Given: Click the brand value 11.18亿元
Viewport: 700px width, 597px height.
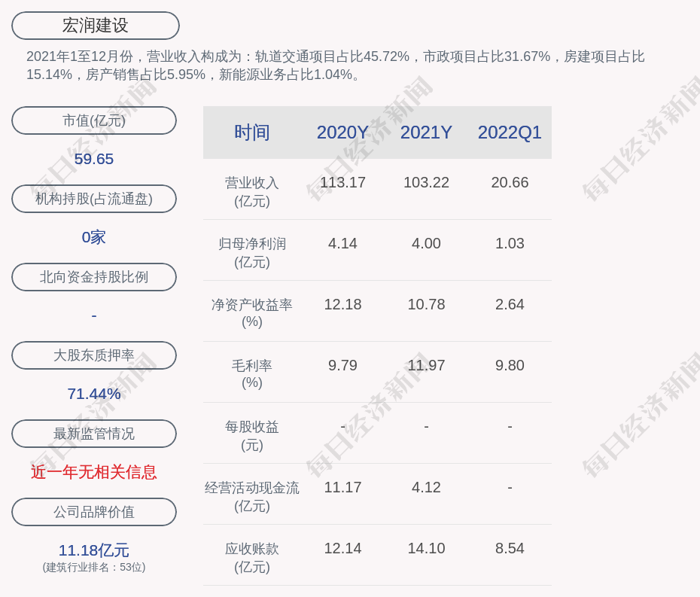Looking at the screenshot, I should pyautogui.click(x=94, y=550).
